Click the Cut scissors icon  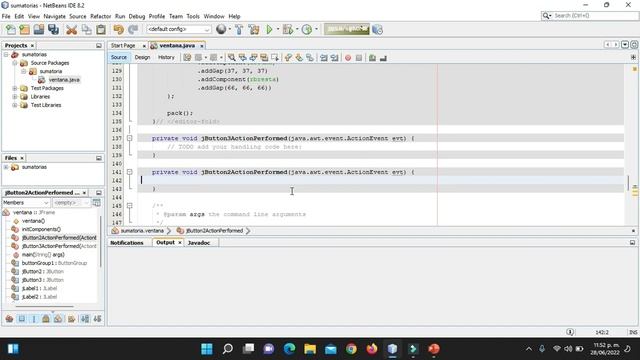(71, 29)
